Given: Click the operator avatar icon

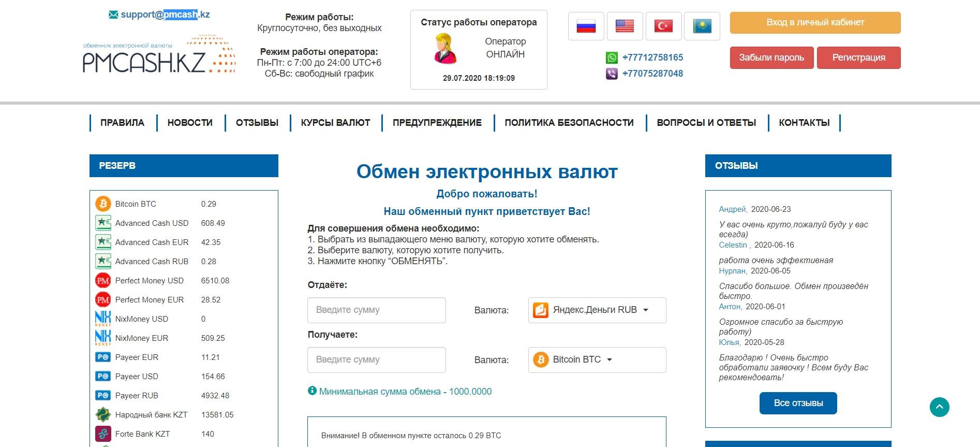Looking at the screenshot, I should 444,48.
